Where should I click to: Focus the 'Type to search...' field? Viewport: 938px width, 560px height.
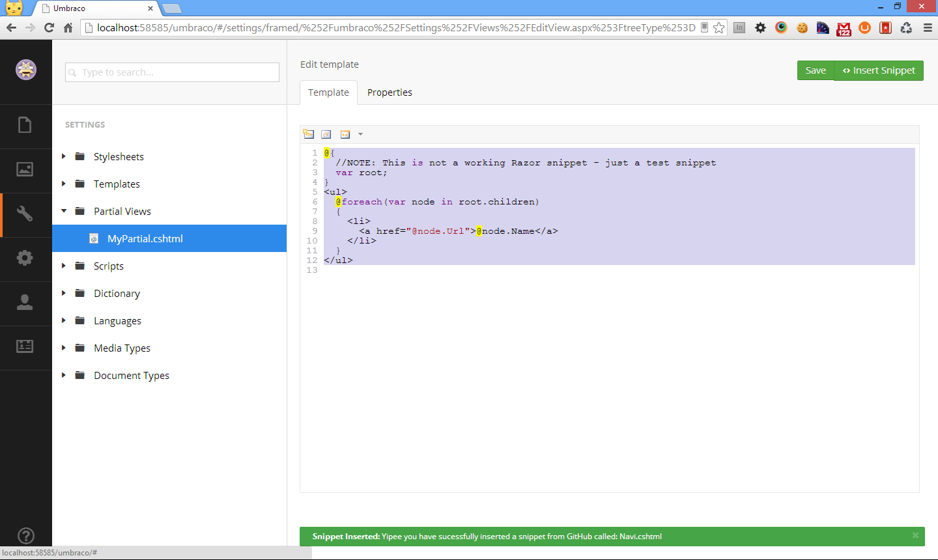(x=172, y=72)
